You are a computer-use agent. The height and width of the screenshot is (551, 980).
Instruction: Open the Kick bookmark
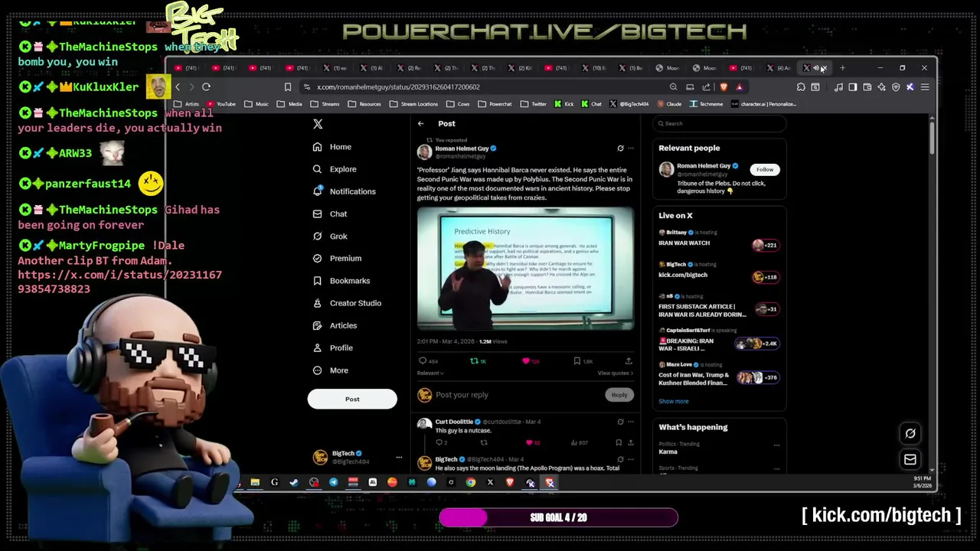(x=563, y=104)
